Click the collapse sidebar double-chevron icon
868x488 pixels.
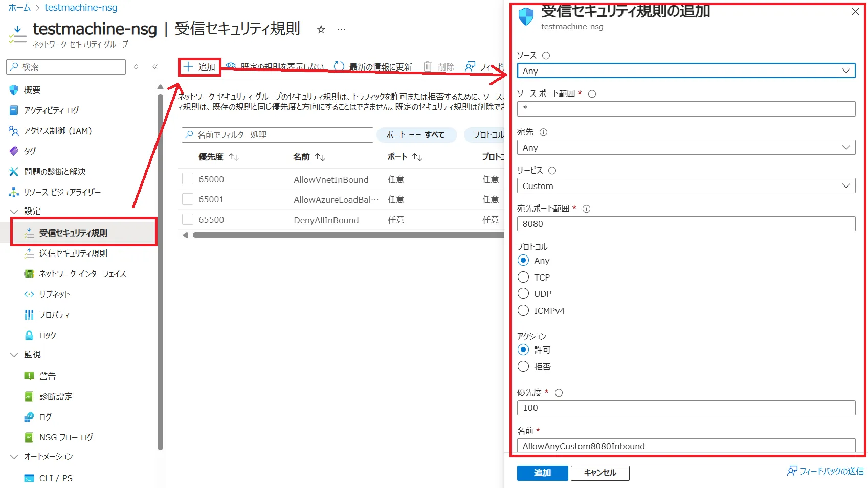point(155,67)
